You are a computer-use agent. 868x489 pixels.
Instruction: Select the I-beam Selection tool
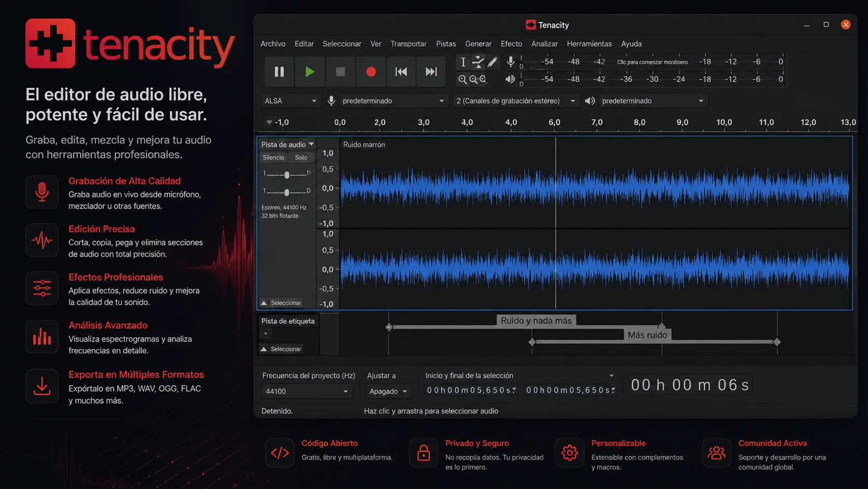[463, 62]
